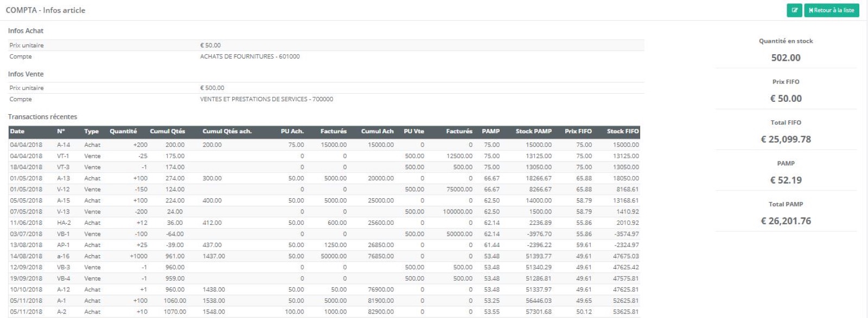Click transaction number 'HA-2'
This screenshot has width=868, height=318.
64,223
